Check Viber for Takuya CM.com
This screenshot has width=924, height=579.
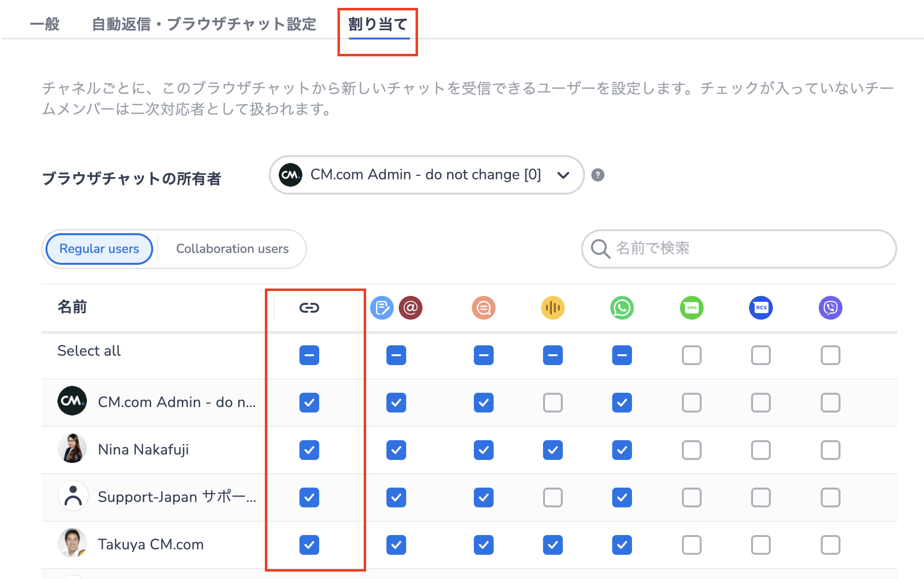coord(831,545)
